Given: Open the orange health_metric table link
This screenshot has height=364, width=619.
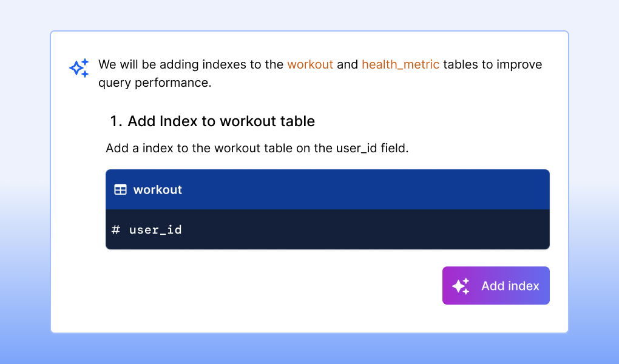Looking at the screenshot, I should (401, 64).
